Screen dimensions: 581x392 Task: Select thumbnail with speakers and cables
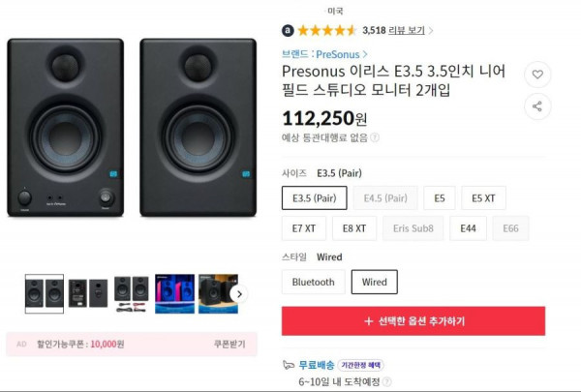pos(132,294)
